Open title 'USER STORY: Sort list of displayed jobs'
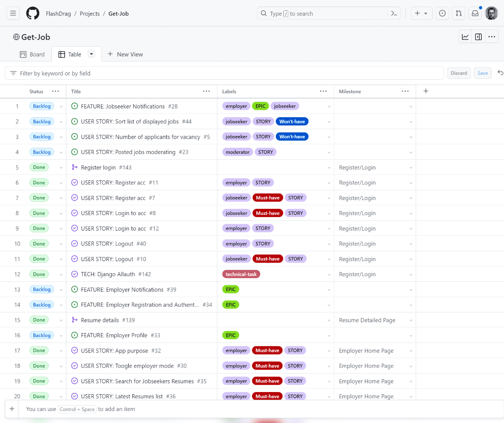Screen dimensions: 504x423 tap(130, 121)
